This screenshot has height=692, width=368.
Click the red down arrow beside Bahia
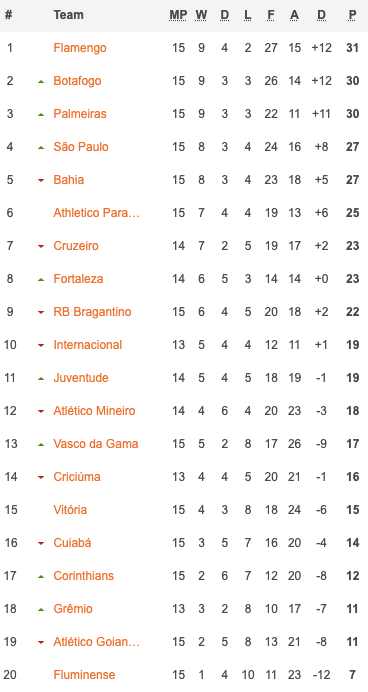[41, 181]
